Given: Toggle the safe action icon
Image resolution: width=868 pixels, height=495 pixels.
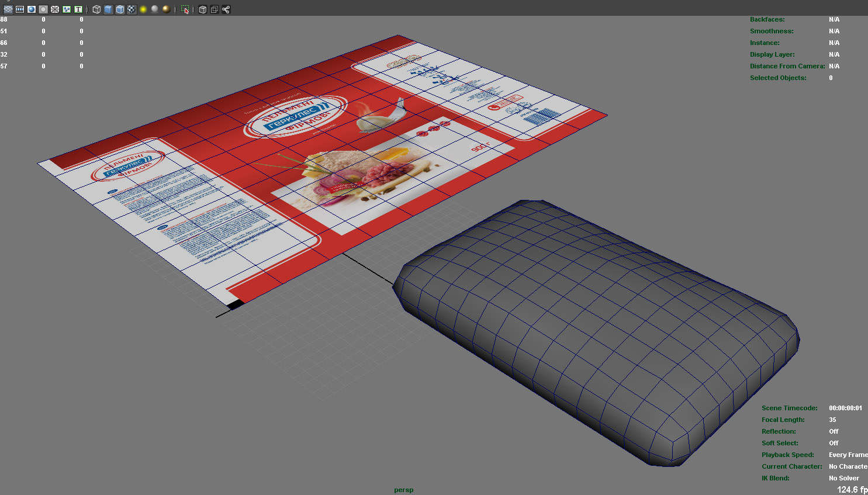Looking at the screenshot, I should click(67, 9).
